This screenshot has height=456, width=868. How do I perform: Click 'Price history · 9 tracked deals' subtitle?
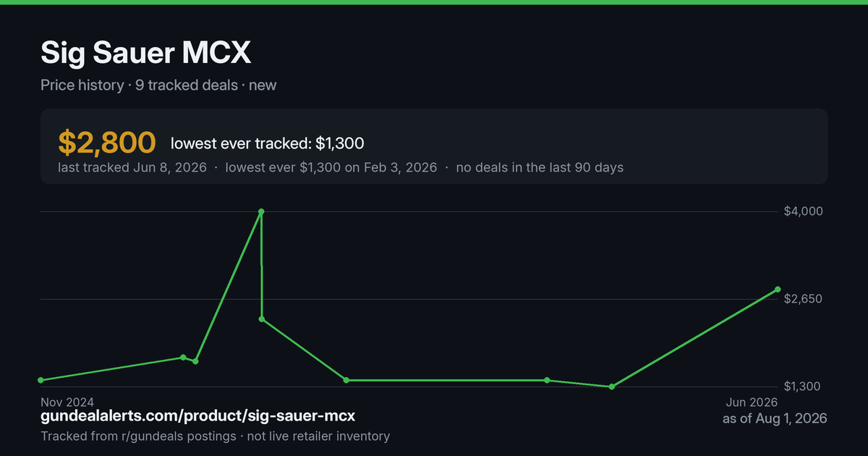[x=139, y=85]
